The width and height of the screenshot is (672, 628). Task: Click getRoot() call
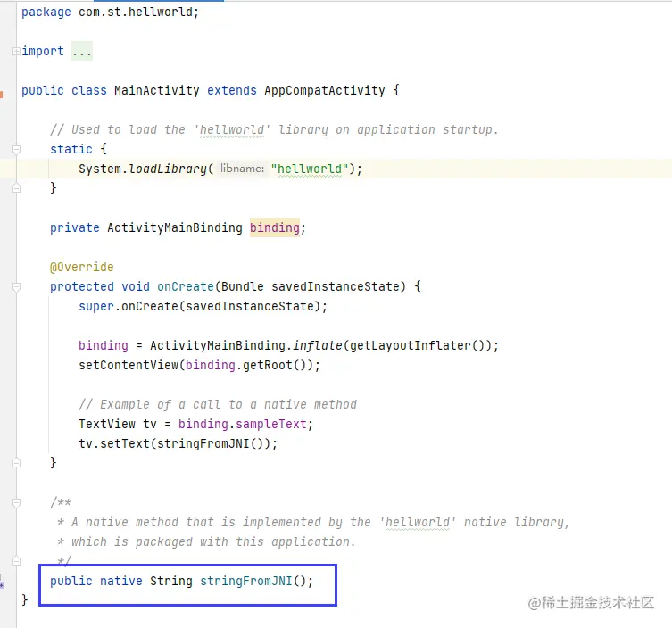click(x=275, y=366)
